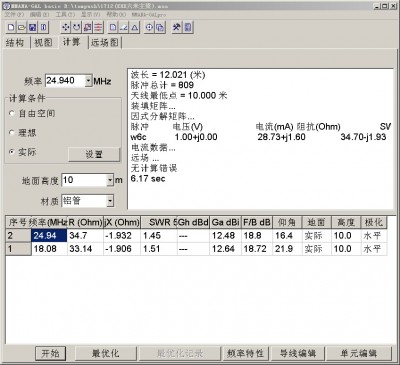Click the SWR value 1.45 cell
This screenshot has height=365, width=400.
[x=159, y=236]
